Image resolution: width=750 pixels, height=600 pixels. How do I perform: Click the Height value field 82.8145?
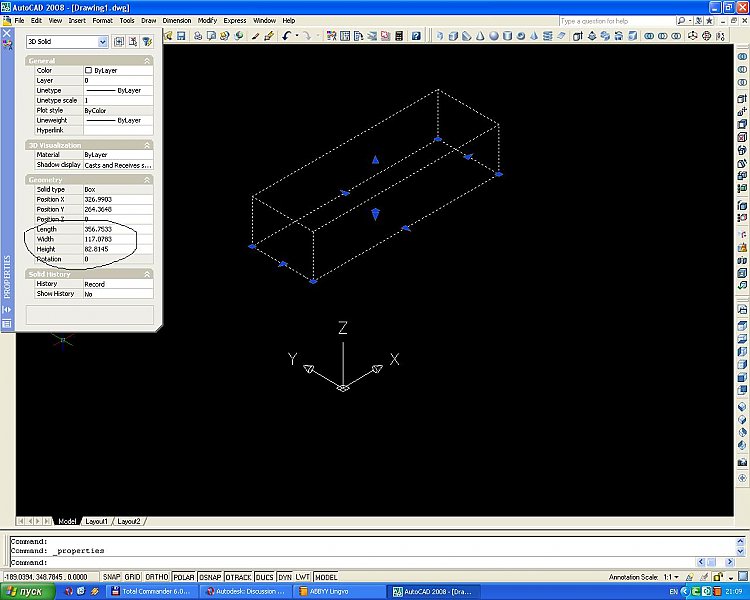(x=118, y=249)
